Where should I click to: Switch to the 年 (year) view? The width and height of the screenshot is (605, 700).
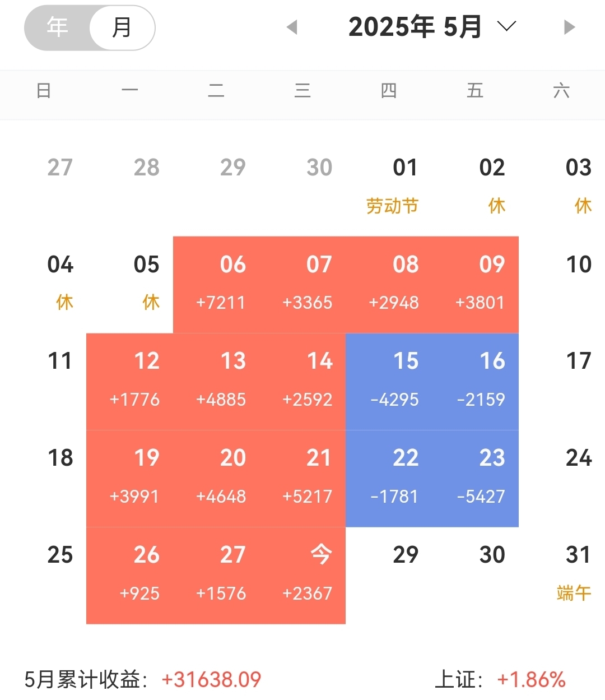click(x=57, y=27)
